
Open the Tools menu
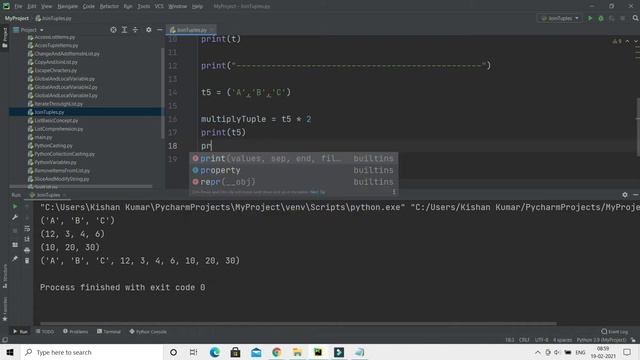(x=143, y=7)
